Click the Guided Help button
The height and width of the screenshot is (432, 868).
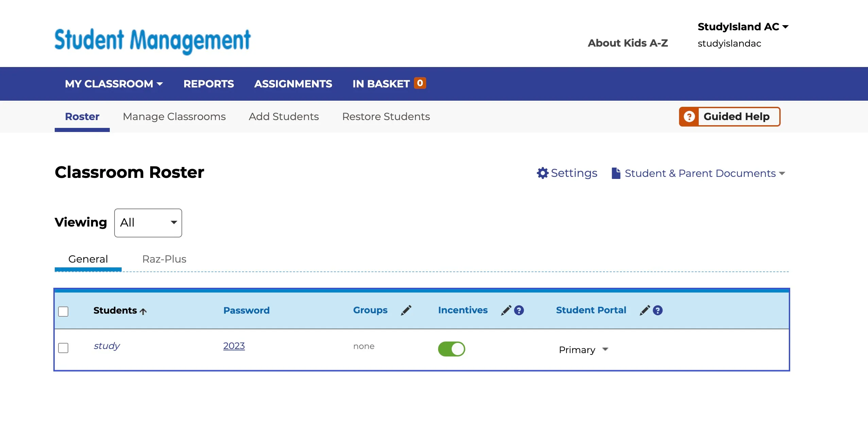tap(729, 117)
